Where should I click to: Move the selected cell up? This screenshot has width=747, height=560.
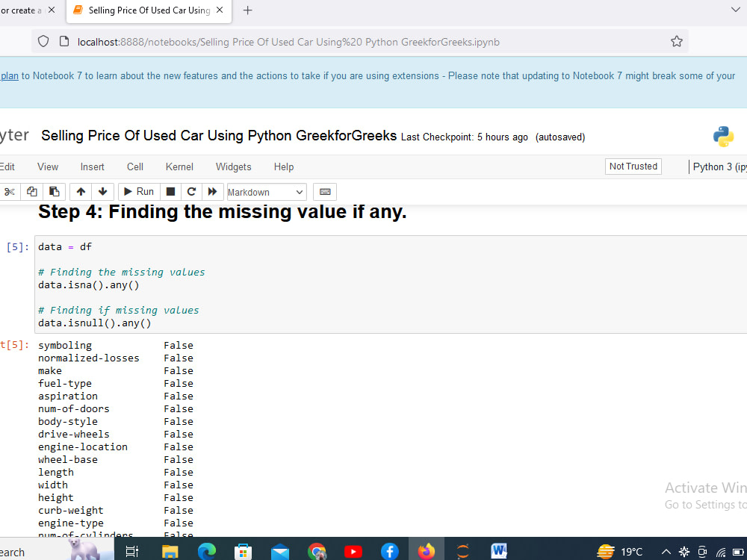tap(81, 192)
